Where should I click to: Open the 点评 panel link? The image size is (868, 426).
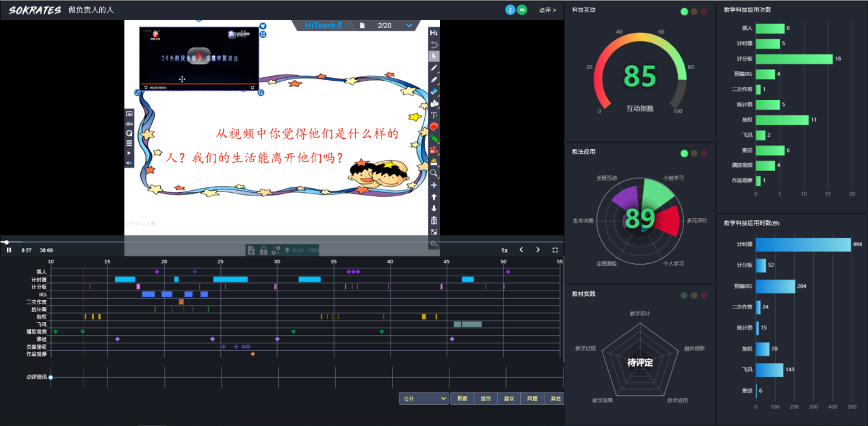(547, 10)
